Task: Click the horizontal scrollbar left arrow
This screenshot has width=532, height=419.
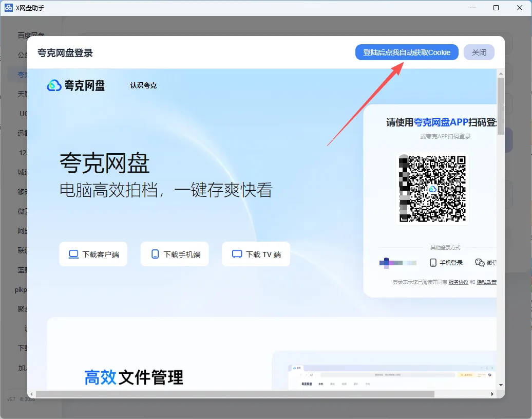Action: (31, 394)
